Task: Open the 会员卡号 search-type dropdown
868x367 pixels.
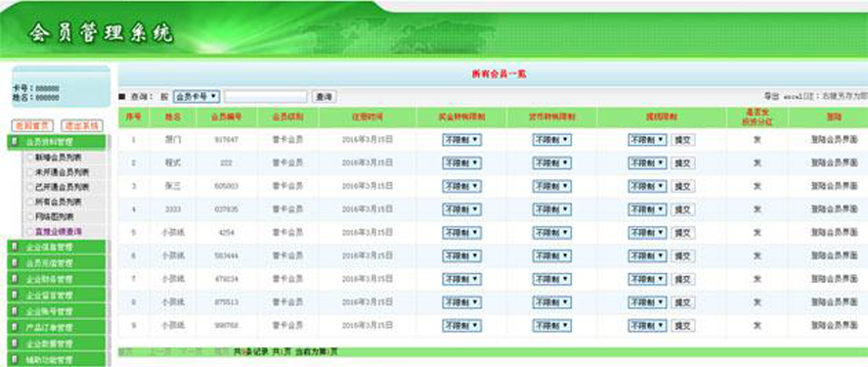Action: click(196, 97)
